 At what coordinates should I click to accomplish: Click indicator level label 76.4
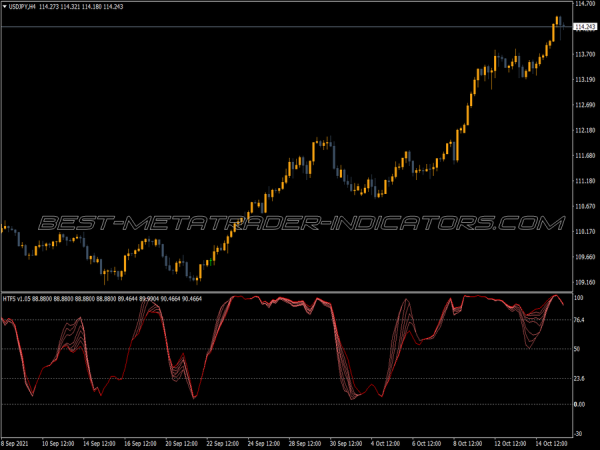point(579,320)
